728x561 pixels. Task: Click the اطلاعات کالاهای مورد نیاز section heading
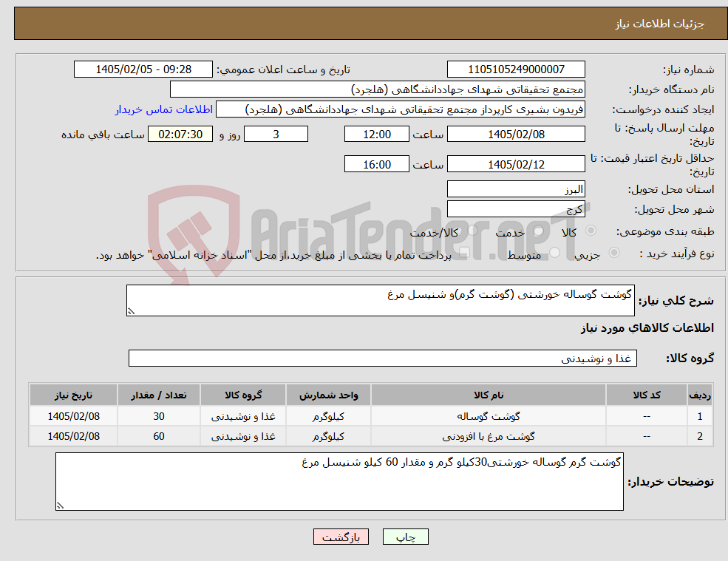click(x=647, y=328)
